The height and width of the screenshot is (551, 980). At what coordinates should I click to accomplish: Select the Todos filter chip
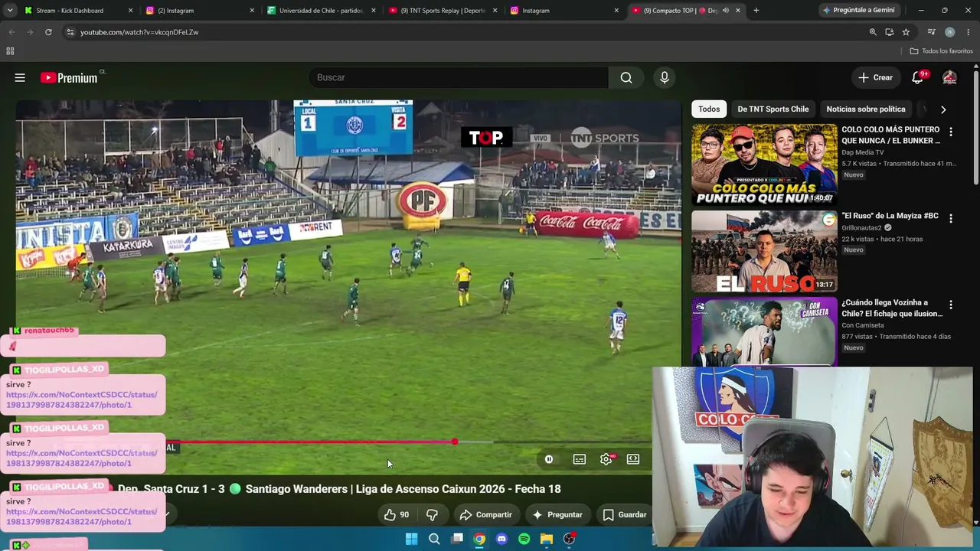pos(709,109)
